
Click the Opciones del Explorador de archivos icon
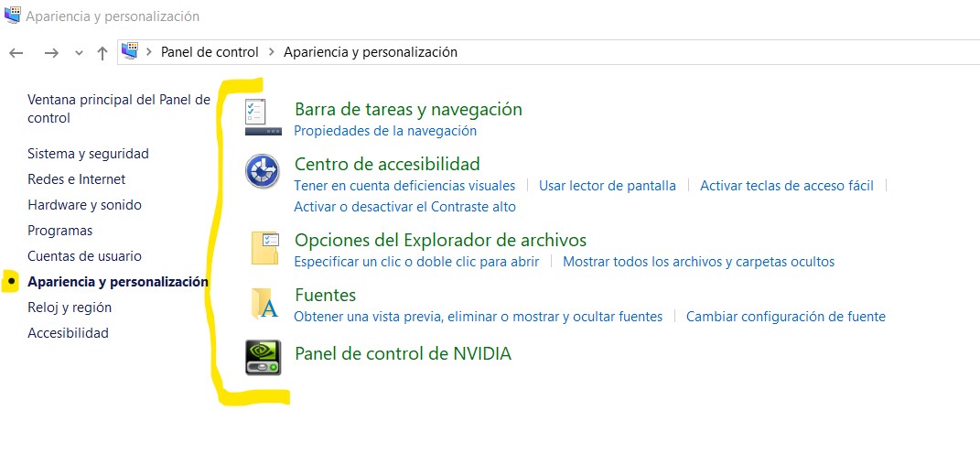(x=264, y=248)
